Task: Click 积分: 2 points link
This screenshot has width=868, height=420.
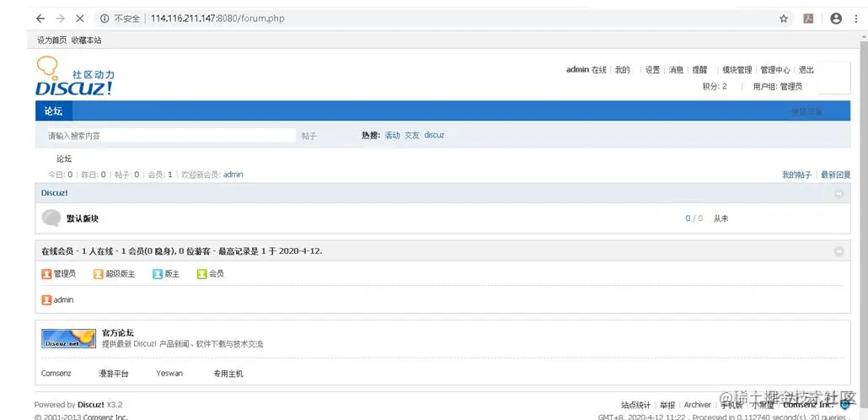Action: point(715,86)
